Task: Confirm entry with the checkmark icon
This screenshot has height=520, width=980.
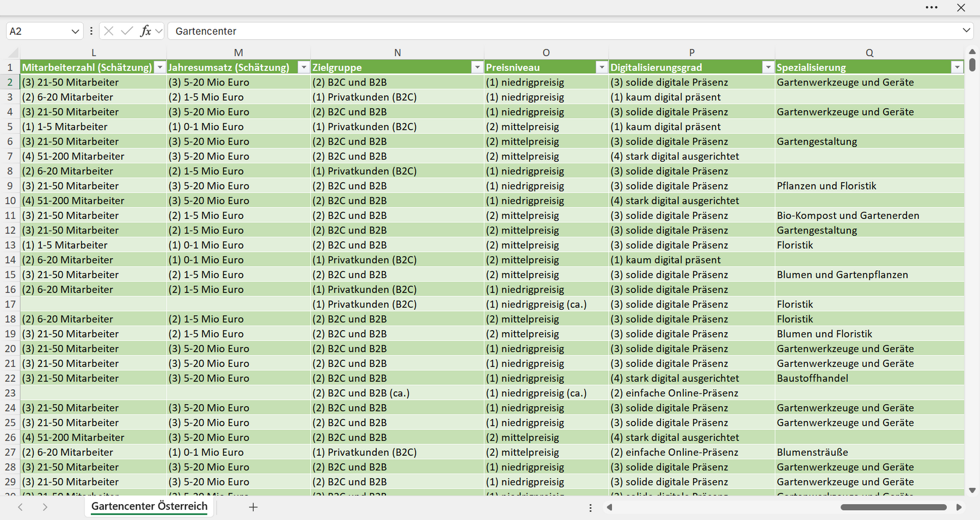Action: [127, 31]
